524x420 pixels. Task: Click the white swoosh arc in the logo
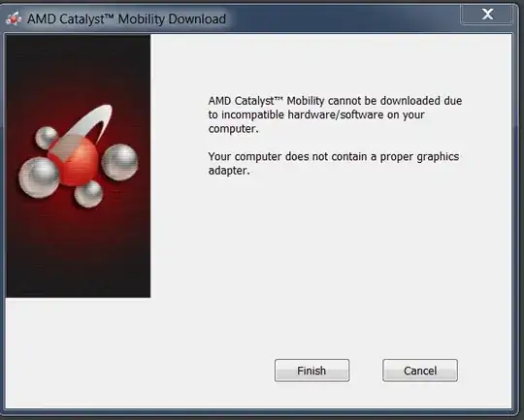click(93, 122)
